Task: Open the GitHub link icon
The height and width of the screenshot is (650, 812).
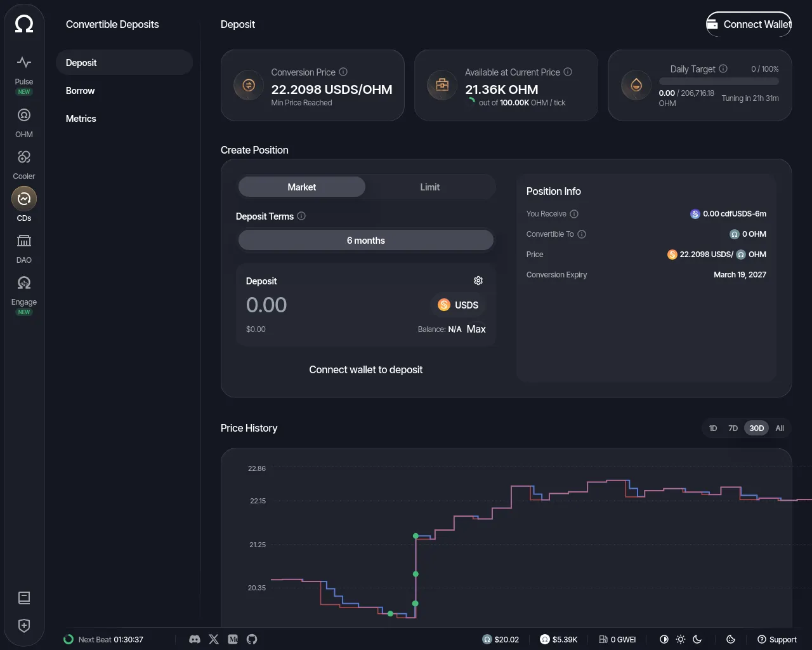Action: 252,639
